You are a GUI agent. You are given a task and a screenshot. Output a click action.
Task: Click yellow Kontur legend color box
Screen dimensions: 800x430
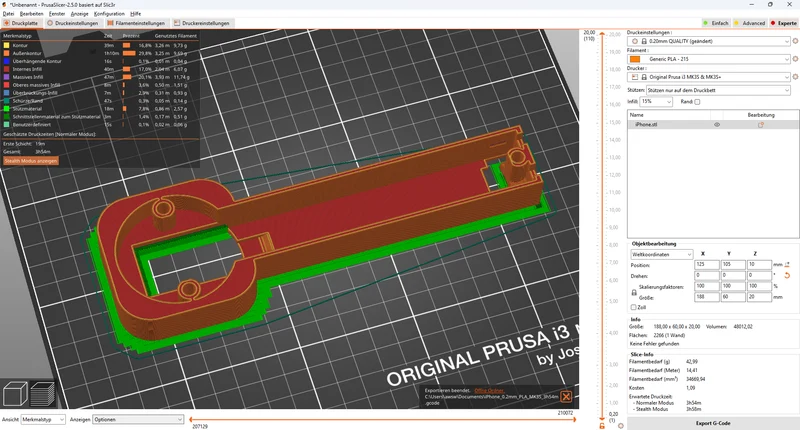[7, 45]
